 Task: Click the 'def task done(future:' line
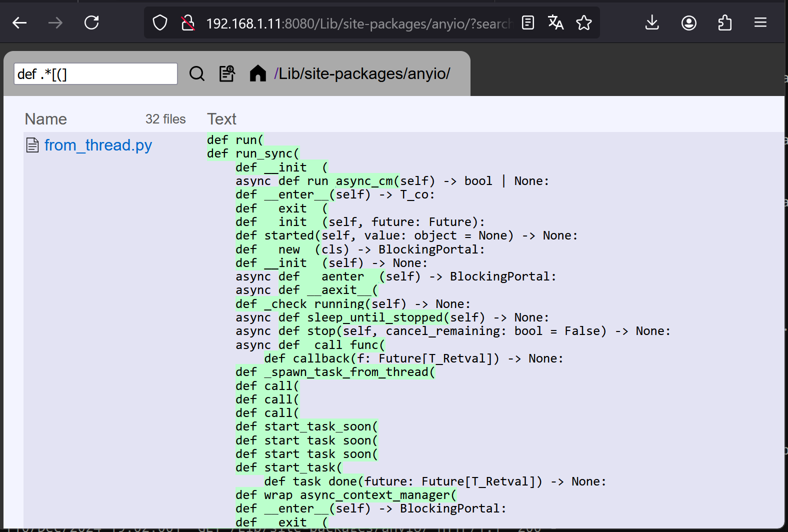(x=435, y=481)
